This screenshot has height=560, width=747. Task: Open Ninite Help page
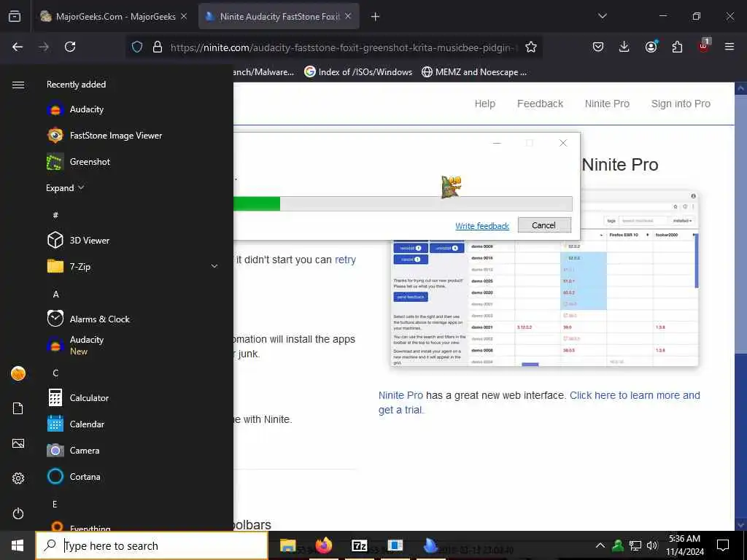485,104
